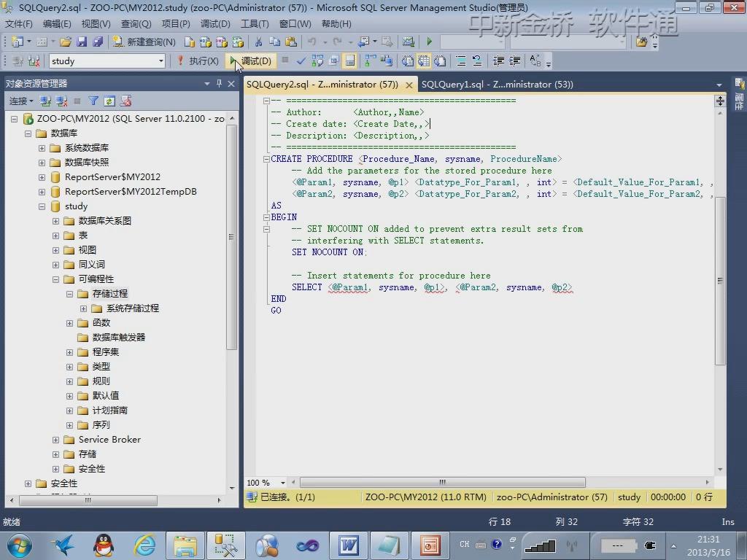Open the 文件(F) menu
This screenshot has height=560, width=747.
click(x=18, y=24)
